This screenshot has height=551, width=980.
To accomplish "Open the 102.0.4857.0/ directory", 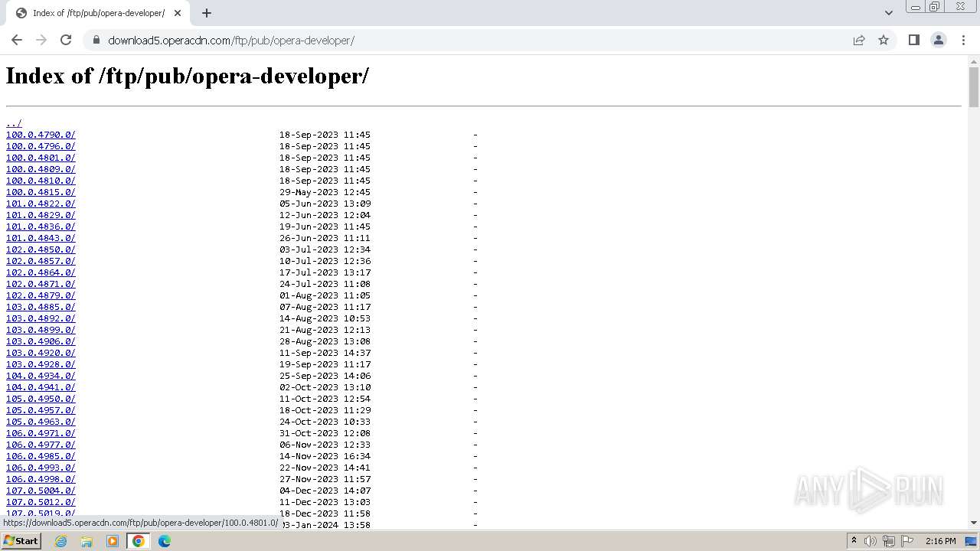I will 41,261.
